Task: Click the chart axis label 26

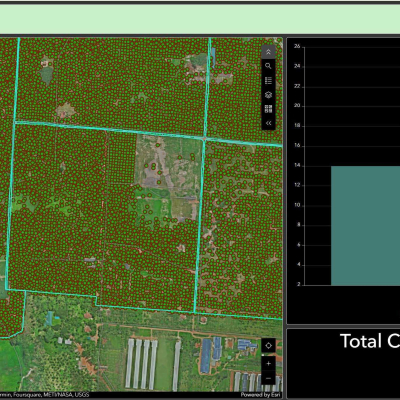Action: [297, 47]
